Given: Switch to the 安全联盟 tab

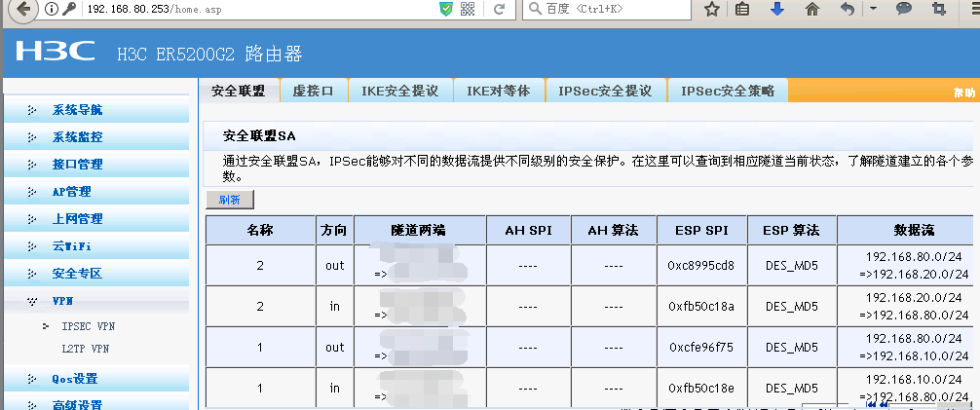Looking at the screenshot, I should tap(238, 91).
